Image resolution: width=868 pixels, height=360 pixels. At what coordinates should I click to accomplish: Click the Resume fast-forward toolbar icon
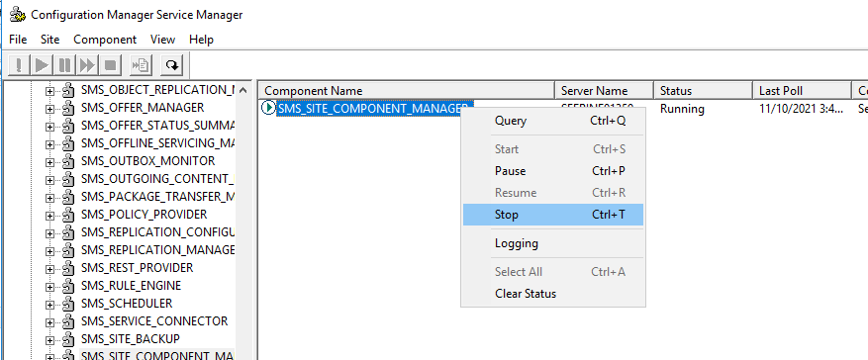pyautogui.click(x=87, y=66)
